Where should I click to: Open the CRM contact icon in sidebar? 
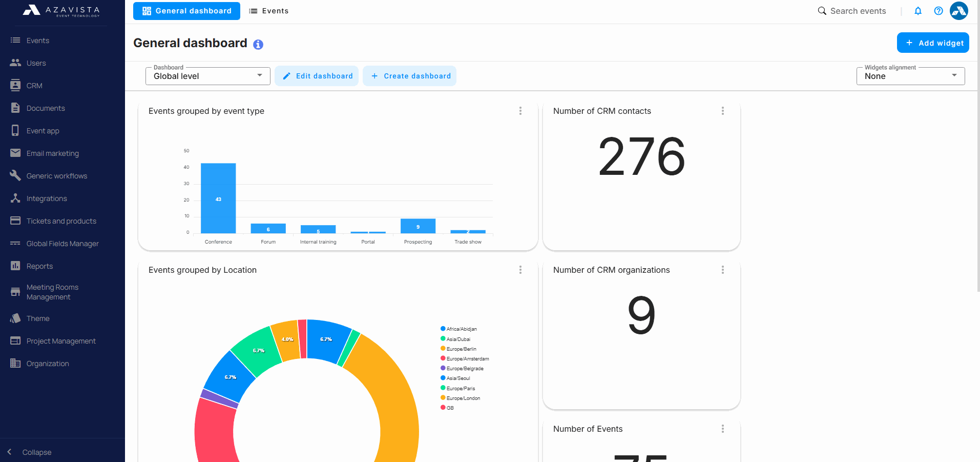(15, 85)
